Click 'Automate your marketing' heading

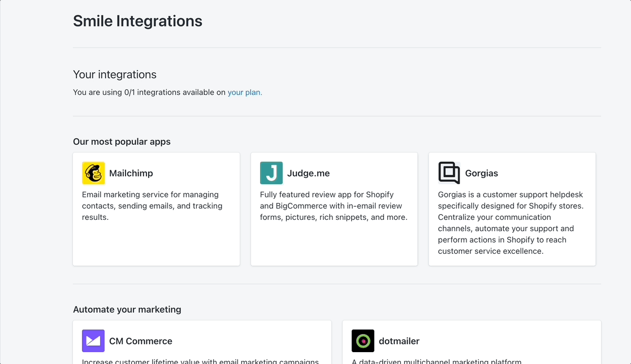[127, 309]
